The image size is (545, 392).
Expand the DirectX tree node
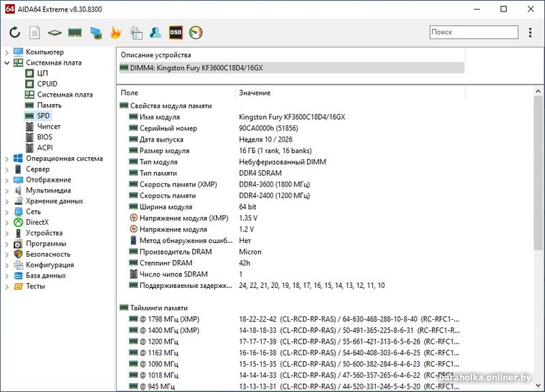pyautogui.click(x=7, y=223)
